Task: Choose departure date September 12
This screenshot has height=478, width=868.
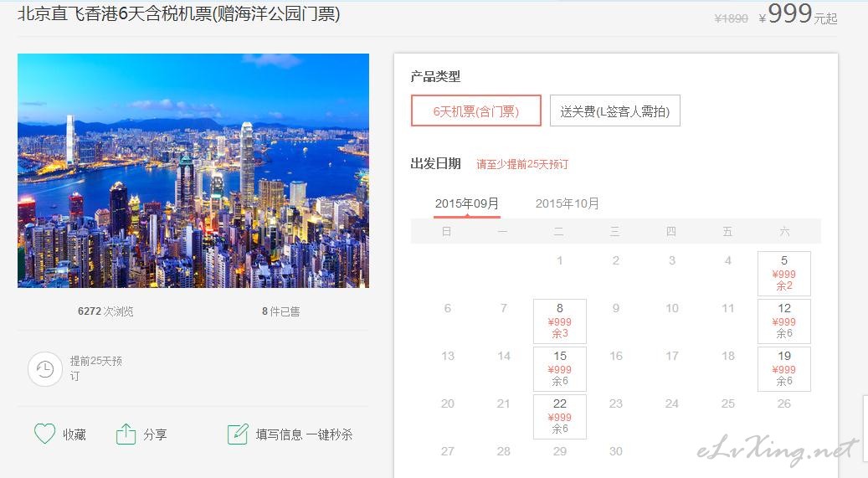Action: [x=783, y=321]
